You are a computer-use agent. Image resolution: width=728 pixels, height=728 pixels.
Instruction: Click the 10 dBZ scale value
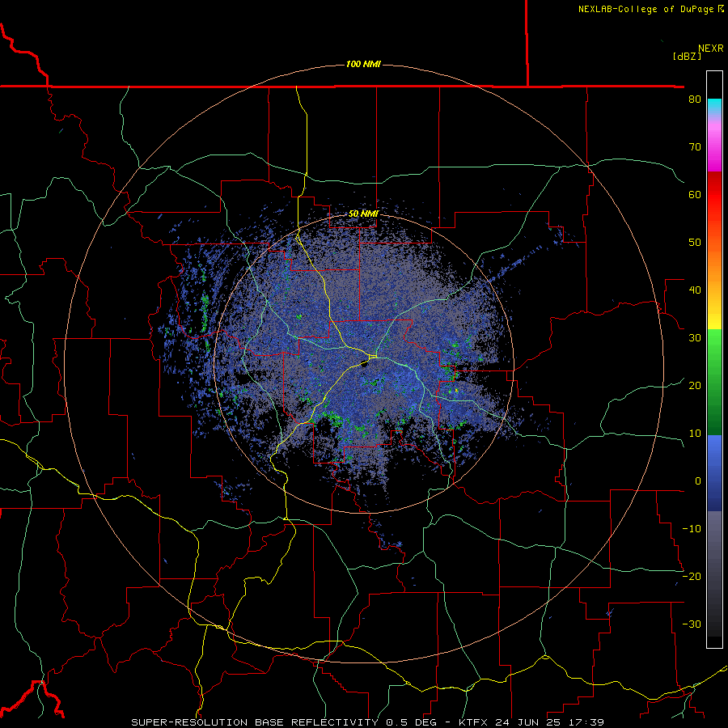click(x=695, y=434)
